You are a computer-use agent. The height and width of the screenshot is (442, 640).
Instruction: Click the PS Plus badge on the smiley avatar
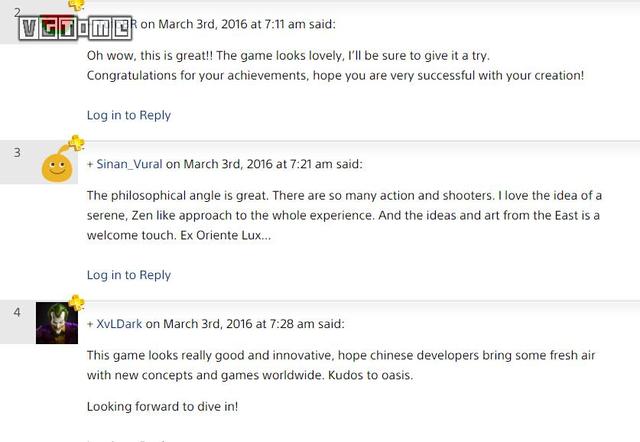pyautogui.click(x=76, y=145)
